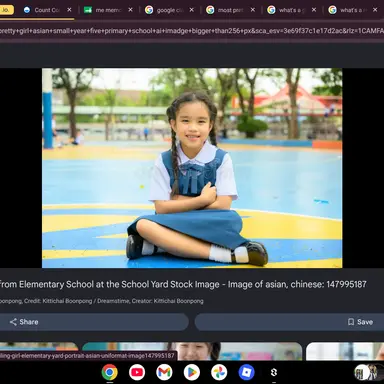Close the 'what's a g' tab
Screen dimensions: 384x384
pyautogui.click(x=314, y=10)
